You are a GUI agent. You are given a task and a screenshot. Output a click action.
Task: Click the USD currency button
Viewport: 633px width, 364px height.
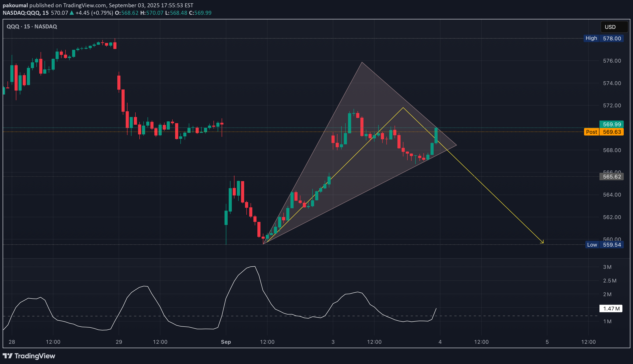(x=614, y=27)
